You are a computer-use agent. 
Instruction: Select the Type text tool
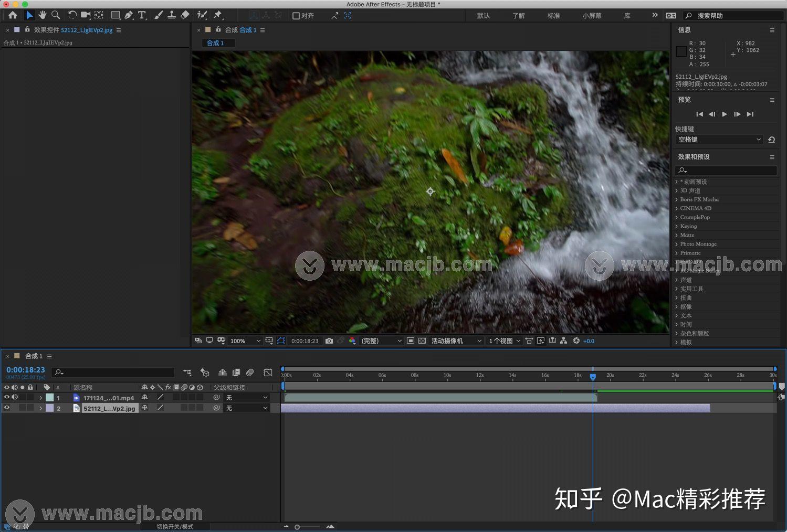click(x=142, y=15)
